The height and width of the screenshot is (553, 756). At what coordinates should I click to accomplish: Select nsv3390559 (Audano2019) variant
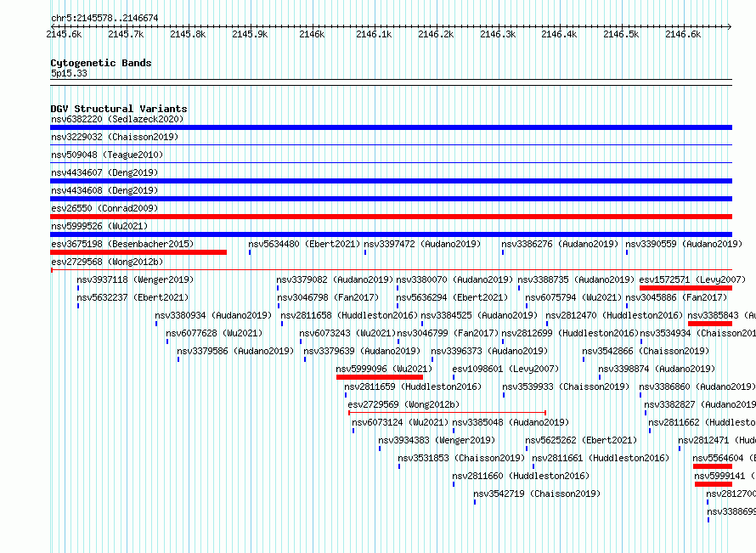tap(684, 244)
